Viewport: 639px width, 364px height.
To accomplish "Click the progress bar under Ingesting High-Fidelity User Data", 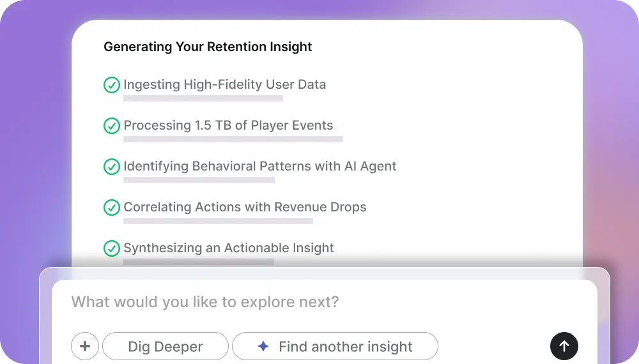I will (203, 98).
